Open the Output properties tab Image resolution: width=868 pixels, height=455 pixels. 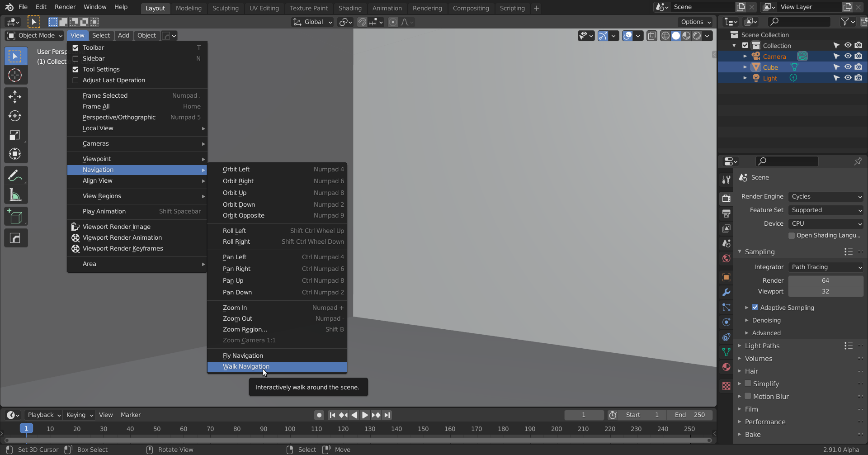(x=726, y=213)
